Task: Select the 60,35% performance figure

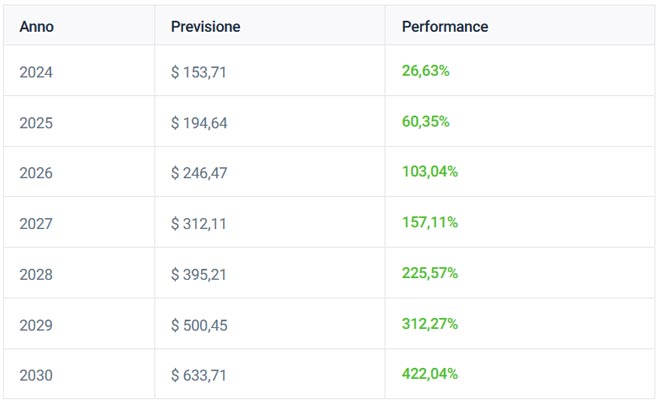Action: click(425, 122)
